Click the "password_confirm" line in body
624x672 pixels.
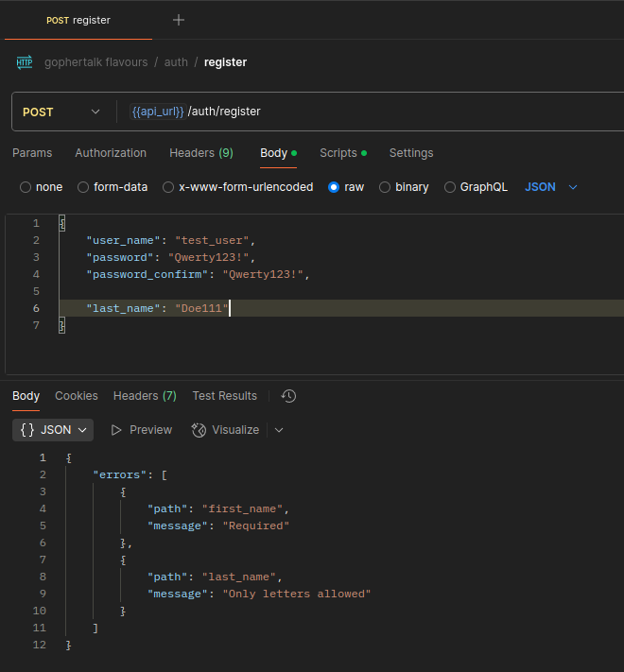(x=198, y=274)
